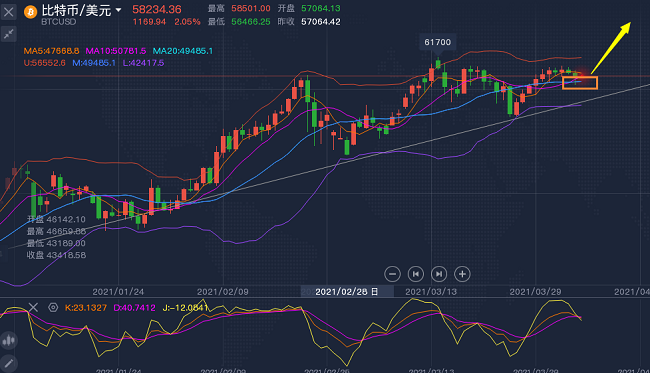Image resolution: width=650 pixels, height=373 pixels.
Task: Click the change percentage 2.05%
Action: pyautogui.click(x=187, y=22)
